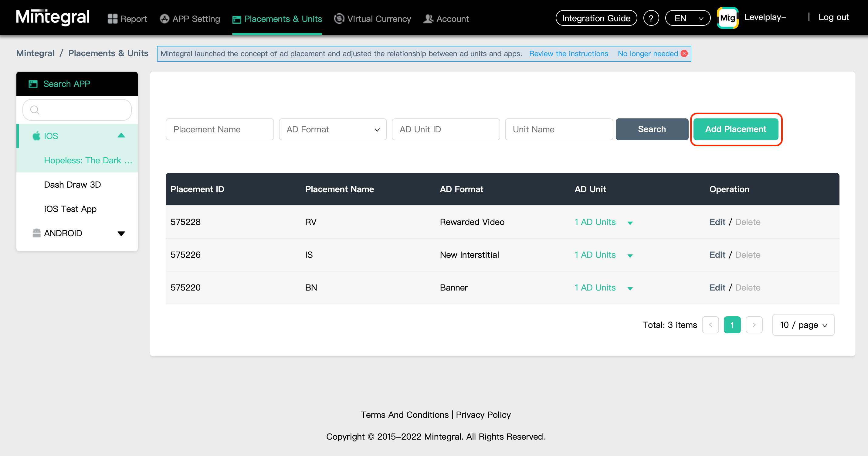Dismiss notice with red close icon
Screen dimensions: 868x456
pos(684,54)
